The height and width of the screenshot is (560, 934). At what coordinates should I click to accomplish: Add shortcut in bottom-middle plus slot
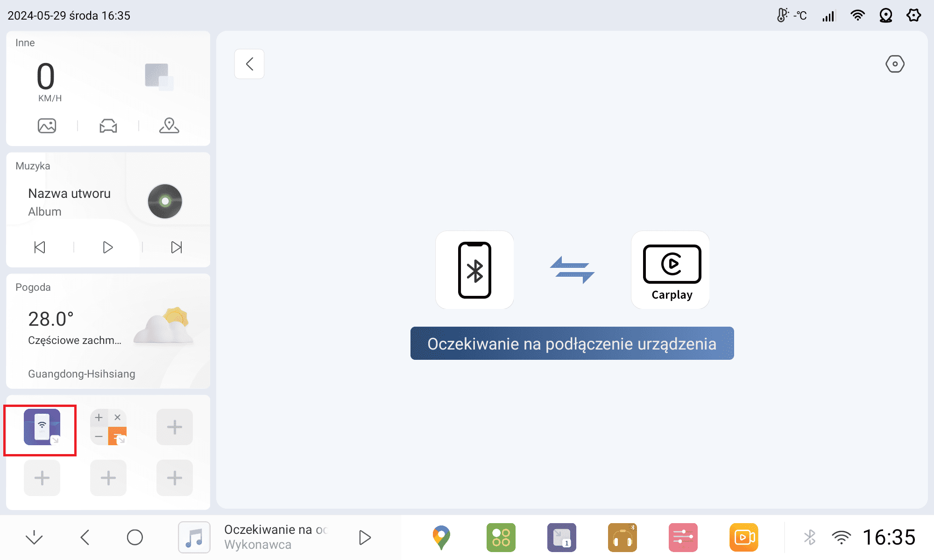108,478
